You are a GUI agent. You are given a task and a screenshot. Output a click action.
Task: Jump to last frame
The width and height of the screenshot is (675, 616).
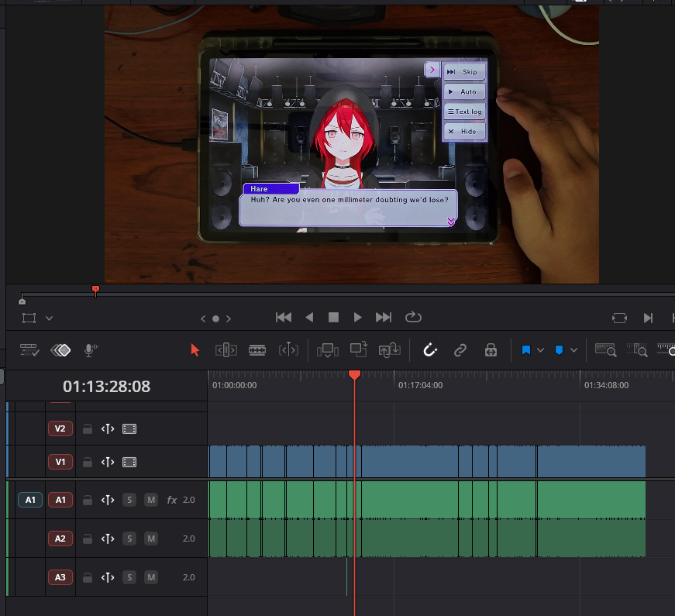(384, 318)
